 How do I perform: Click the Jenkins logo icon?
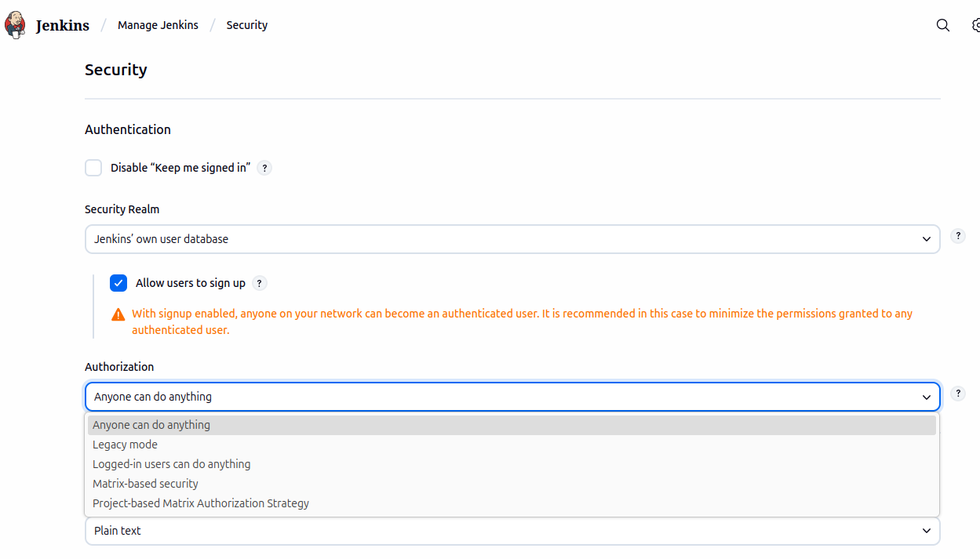coord(14,24)
